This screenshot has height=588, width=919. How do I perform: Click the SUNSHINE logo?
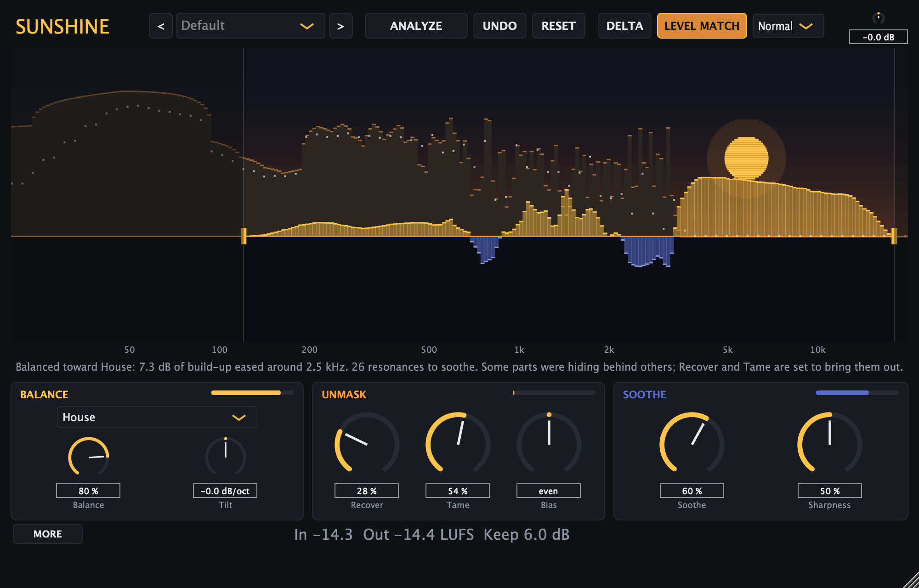click(x=62, y=27)
